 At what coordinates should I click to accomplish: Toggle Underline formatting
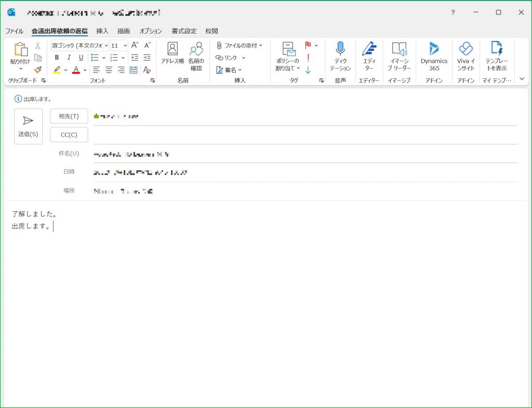pyautogui.click(x=81, y=58)
